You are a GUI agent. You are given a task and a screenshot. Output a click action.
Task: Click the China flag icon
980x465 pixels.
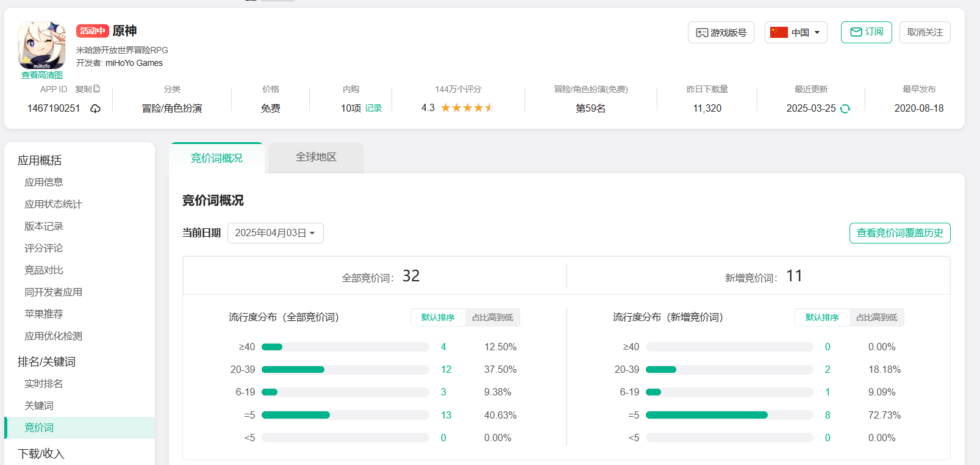point(779,32)
